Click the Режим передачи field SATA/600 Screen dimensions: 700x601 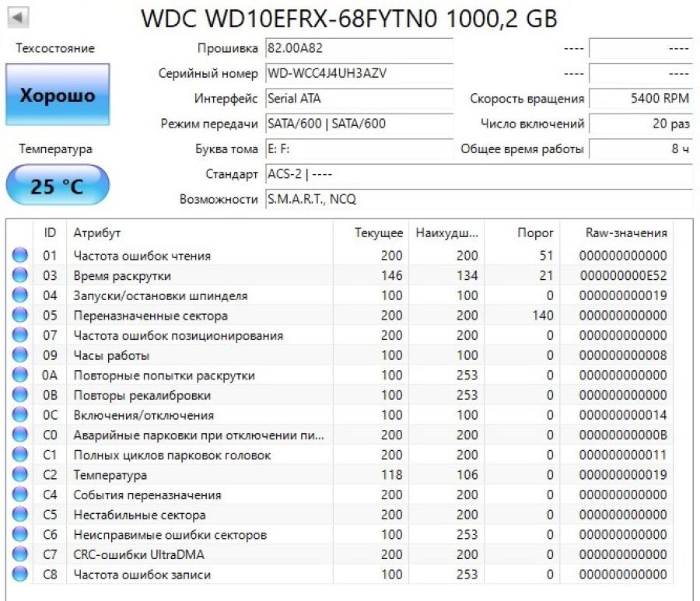(x=359, y=124)
